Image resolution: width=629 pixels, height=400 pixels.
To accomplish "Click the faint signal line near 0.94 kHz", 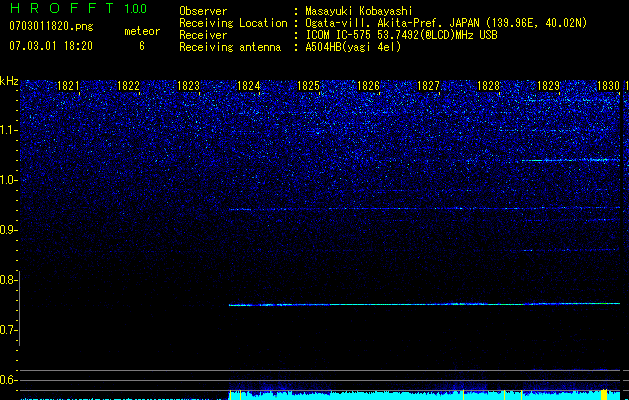I will (424, 209).
